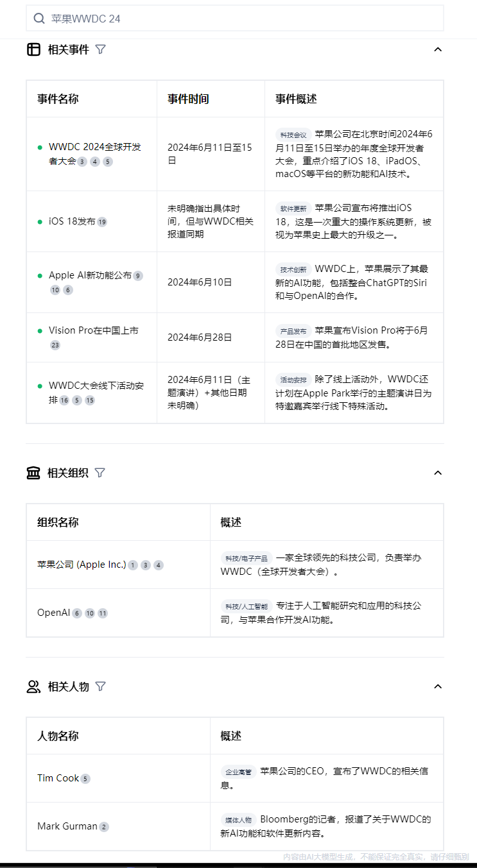477x868 pixels.
Task: Focus the 苹果WWDC 24 search field
Action: (235, 19)
